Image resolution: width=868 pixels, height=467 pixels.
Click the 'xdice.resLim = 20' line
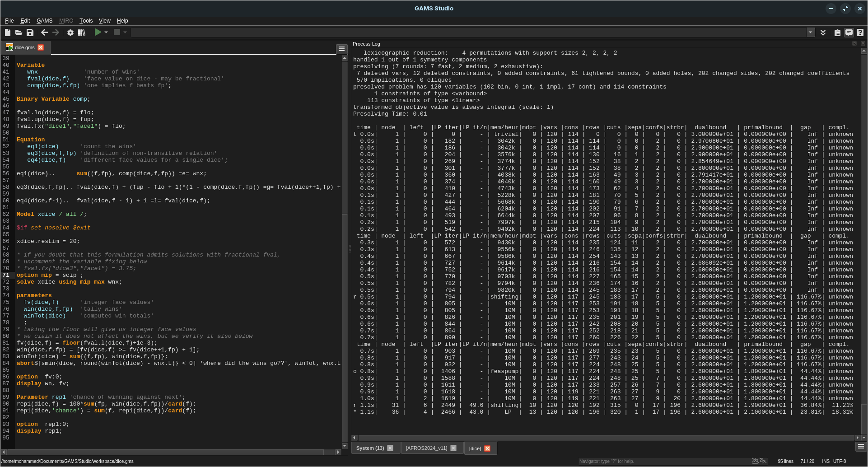click(x=48, y=241)
